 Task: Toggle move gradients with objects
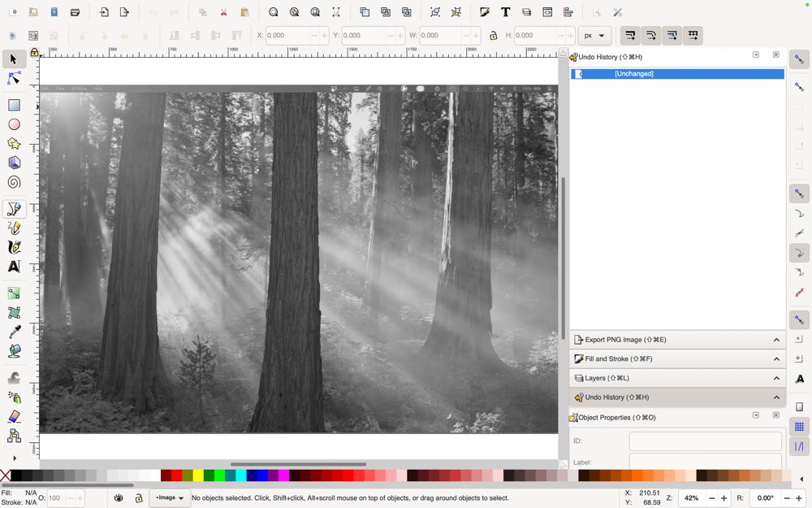pyautogui.click(x=672, y=35)
